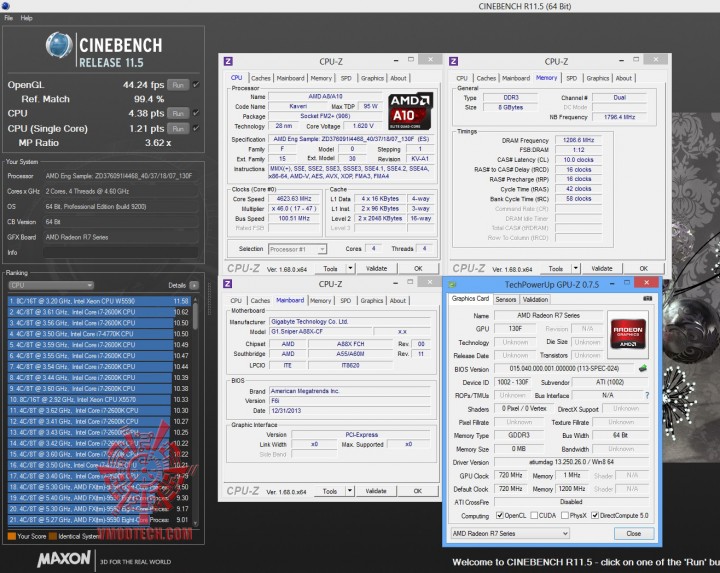This screenshot has width=720, height=573.
Task: Click the CPU-Z icon of the Memory-tab window
Action: 453,61
